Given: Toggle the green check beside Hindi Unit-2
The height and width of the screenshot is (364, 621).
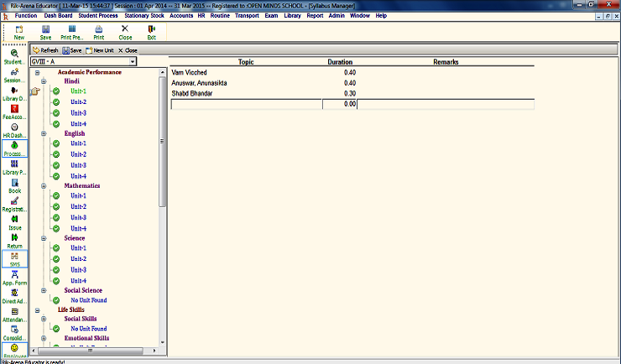Looking at the screenshot, I should click(56, 102).
